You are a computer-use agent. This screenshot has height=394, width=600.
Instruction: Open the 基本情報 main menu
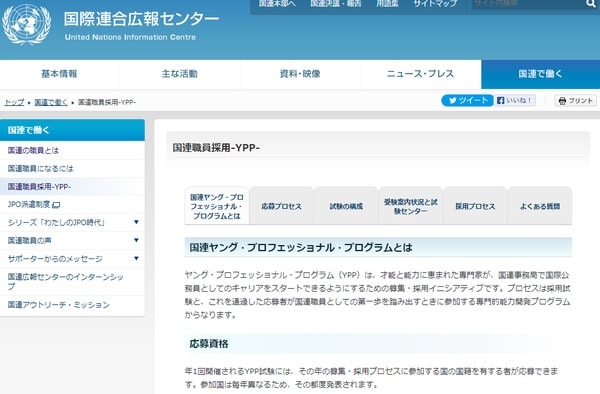[x=59, y=74]
